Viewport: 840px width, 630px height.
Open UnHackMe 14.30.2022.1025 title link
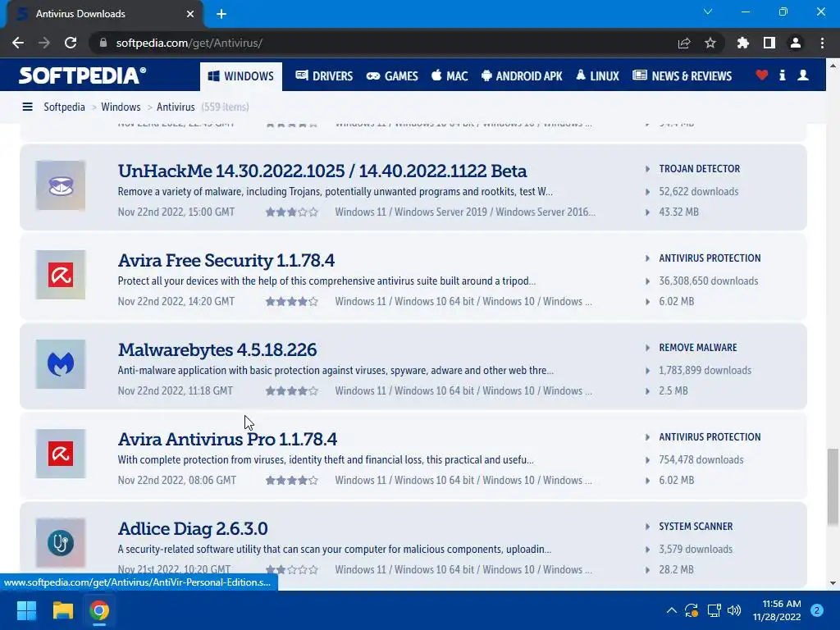(322, 171)
